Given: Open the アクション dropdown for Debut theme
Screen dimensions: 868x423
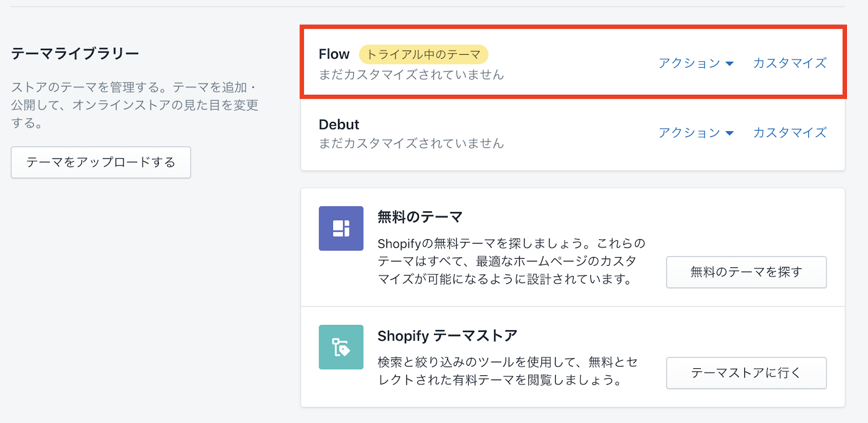Looking at the screenshot, I should [x=695, y=133].
